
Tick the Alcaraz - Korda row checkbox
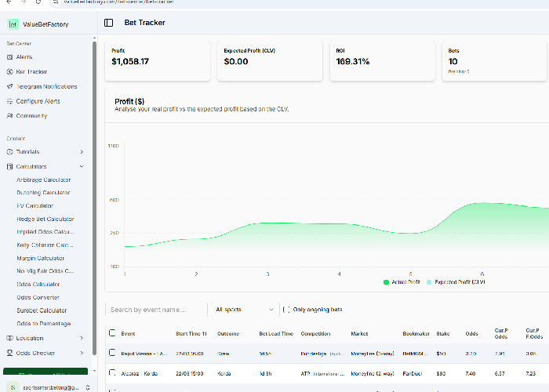pos(112,372)
